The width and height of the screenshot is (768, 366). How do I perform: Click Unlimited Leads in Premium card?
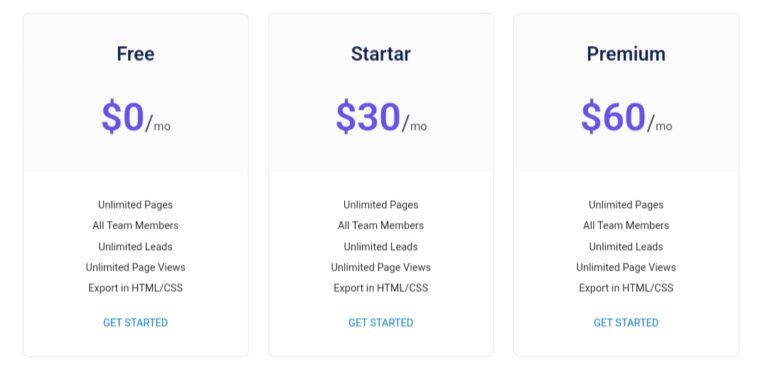click(626, 246)
